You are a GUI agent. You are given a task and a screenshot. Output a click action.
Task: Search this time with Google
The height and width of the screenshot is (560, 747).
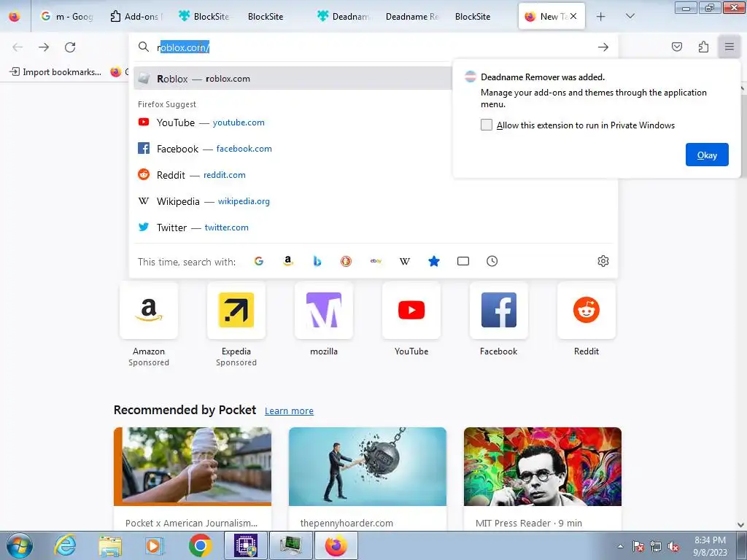point(259,261)
